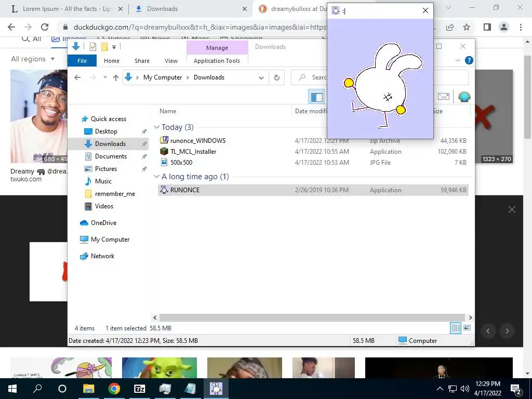The width and height of the screenshot is (532, 399).
Task: Switch to details view layout
Action: pos(456,328)
